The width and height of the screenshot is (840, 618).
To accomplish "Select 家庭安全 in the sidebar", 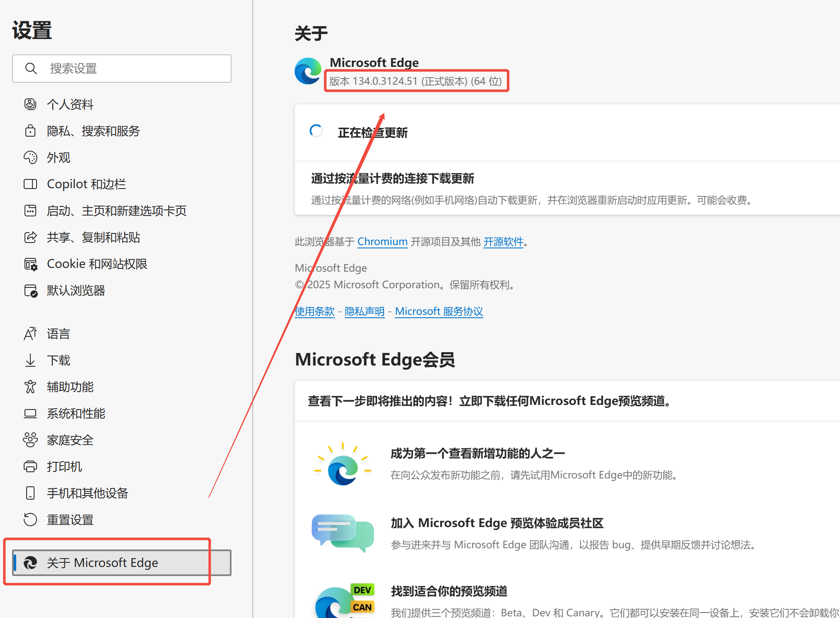I will 70,440.
